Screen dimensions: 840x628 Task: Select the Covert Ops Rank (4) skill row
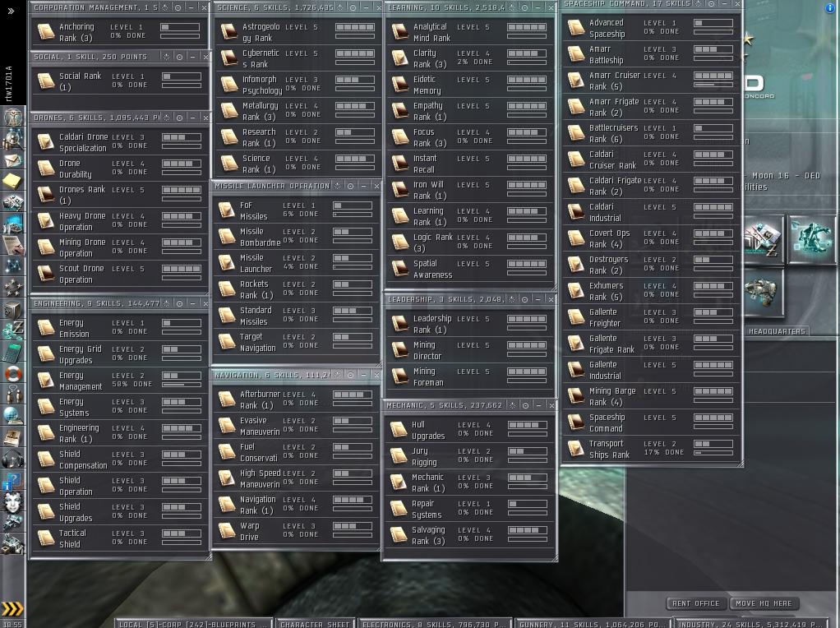click(652, 238)
